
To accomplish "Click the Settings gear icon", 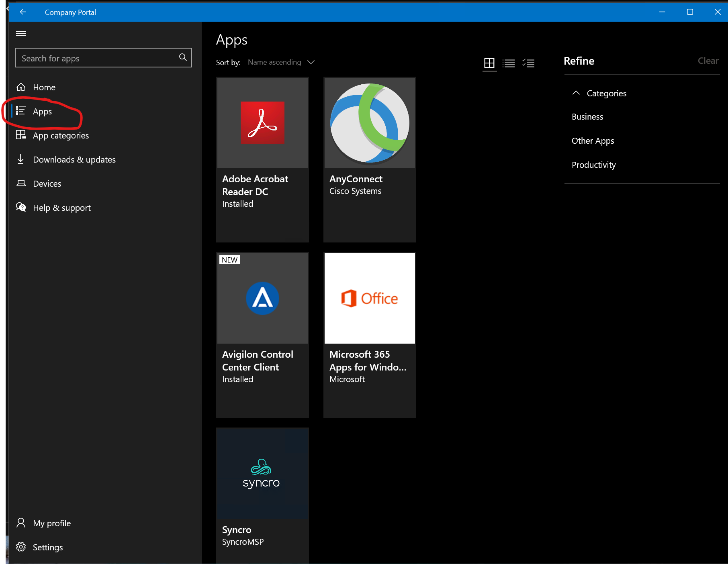I will coord(21,547).
